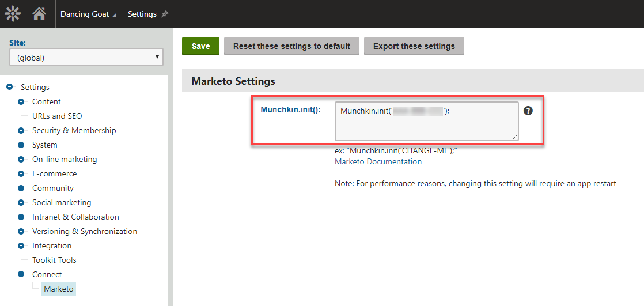The width and height of the screenshot is (644, 306).
Task: Select the Community category
Action: (53, 188)
